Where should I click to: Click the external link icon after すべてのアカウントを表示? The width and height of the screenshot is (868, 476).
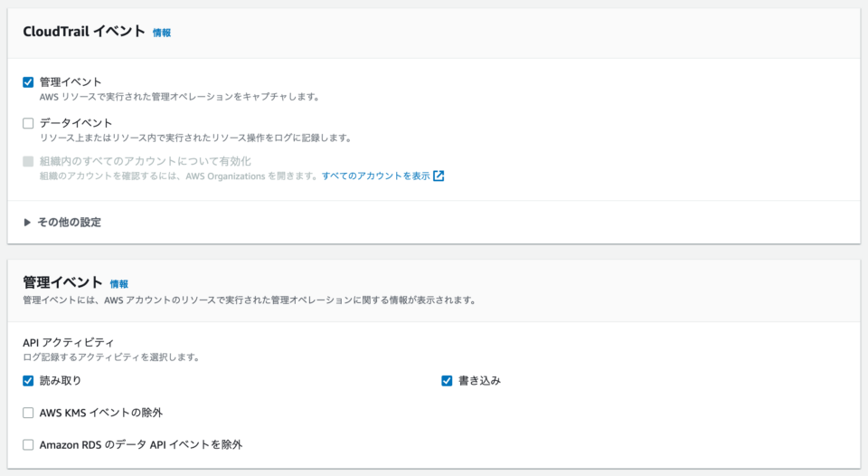[439, 176]
